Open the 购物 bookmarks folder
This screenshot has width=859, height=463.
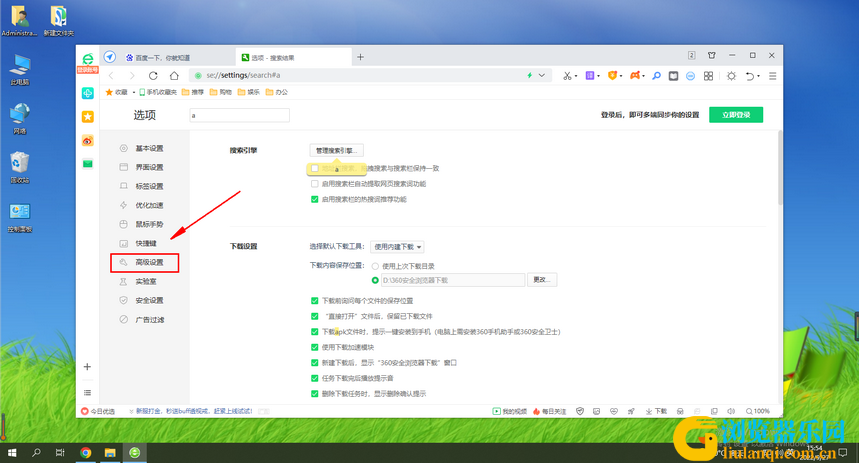[221, 92]
